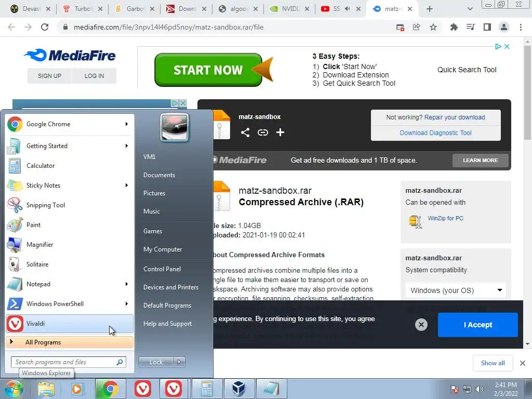Viewport: 532px width, 399px height.
Task: Expand the Getting Started submenu arrow
Action: pyautogui.click(x=127, y=146)
